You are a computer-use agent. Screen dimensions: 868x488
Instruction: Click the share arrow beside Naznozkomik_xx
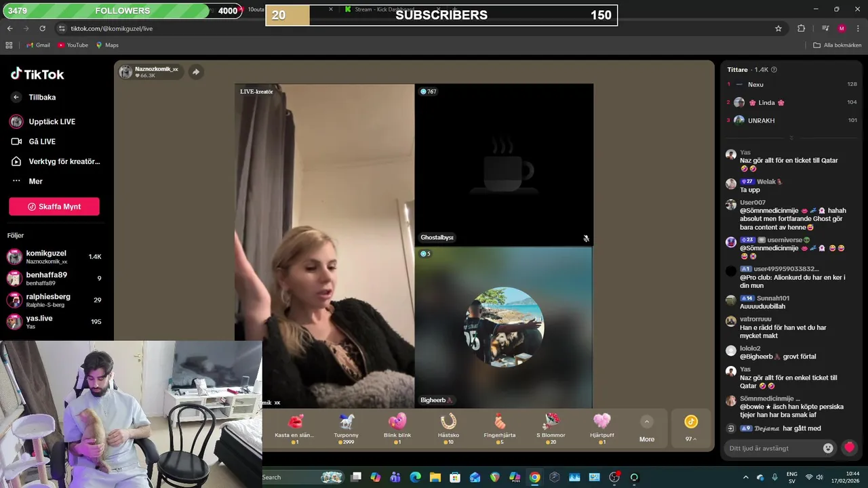(195, 72)
